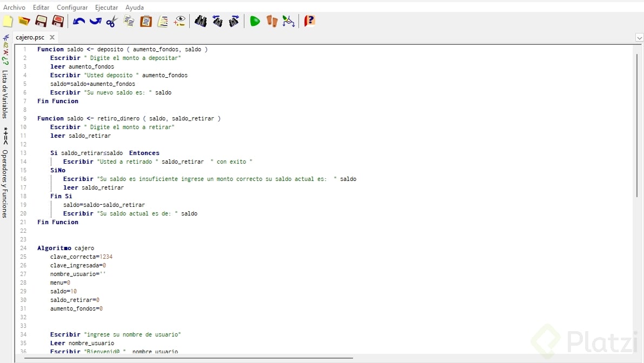Click the horizontal scrollbar under the code
Viewport: 644px width, 363px height.
click(x=188, y=358)
